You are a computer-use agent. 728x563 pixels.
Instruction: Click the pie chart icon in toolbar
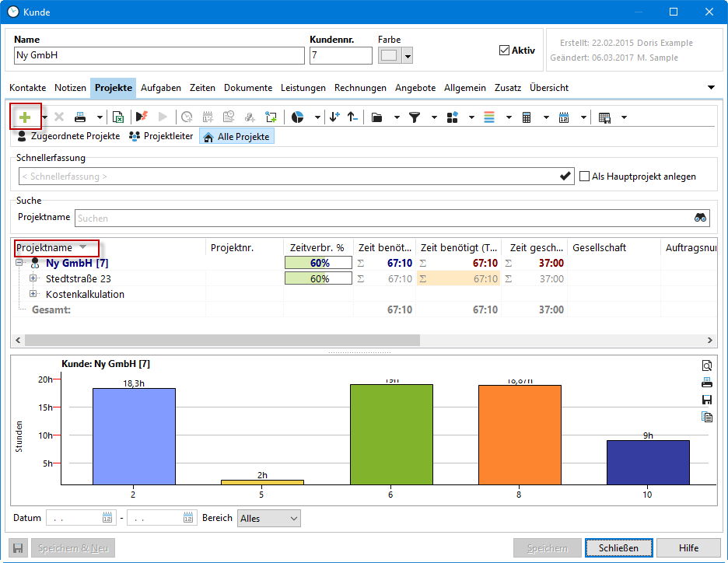(297, 117)
